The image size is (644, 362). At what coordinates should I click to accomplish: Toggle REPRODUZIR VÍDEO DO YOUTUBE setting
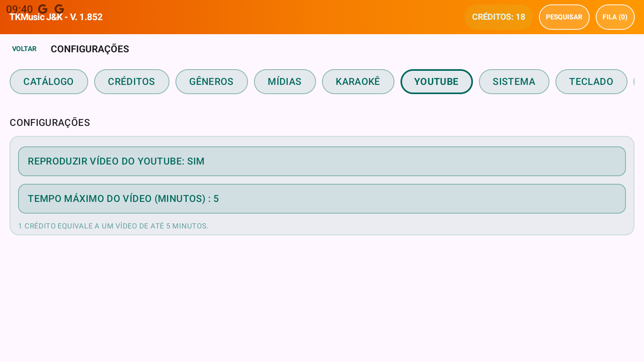[x=322, y=161]
